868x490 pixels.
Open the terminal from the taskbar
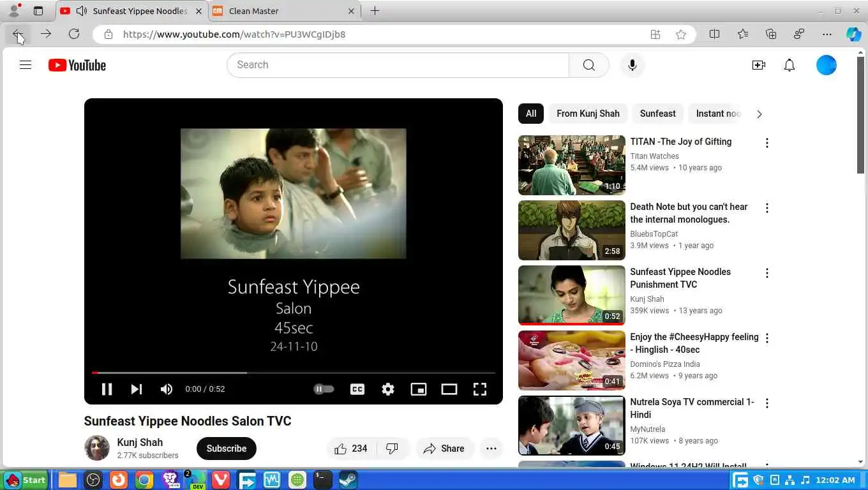tap(323, 480)
